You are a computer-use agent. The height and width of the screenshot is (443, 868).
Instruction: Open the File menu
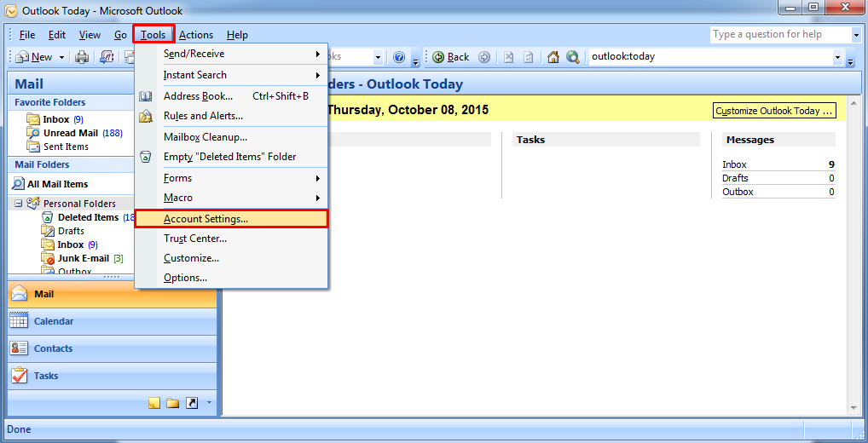point(27,35)
